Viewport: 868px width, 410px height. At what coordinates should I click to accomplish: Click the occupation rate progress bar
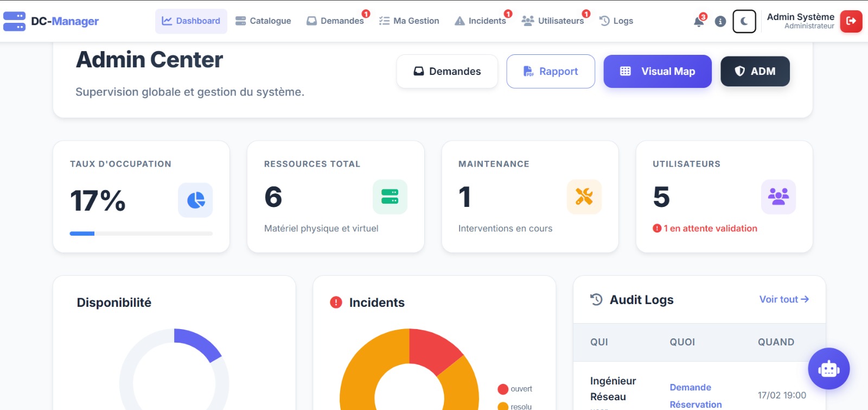coord(141,234)
